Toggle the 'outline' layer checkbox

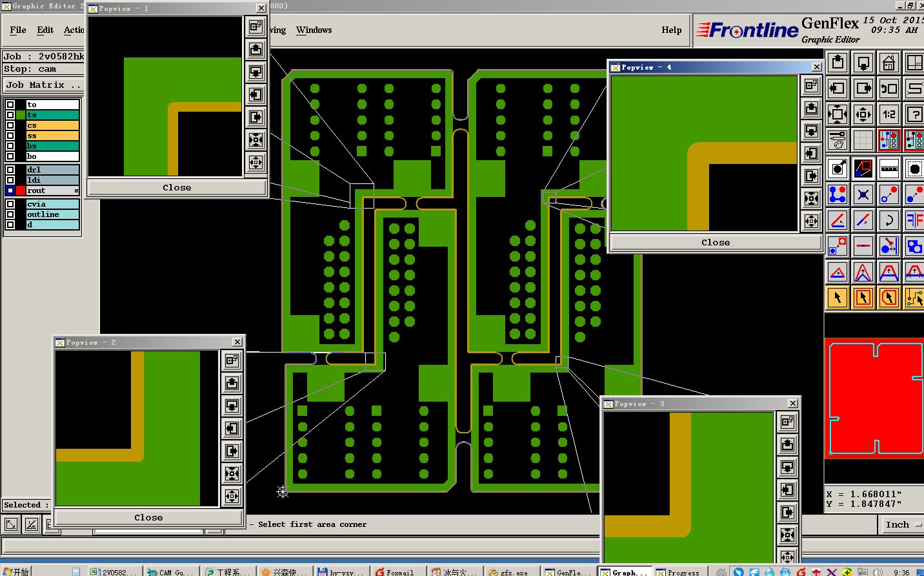coord(10,214)
